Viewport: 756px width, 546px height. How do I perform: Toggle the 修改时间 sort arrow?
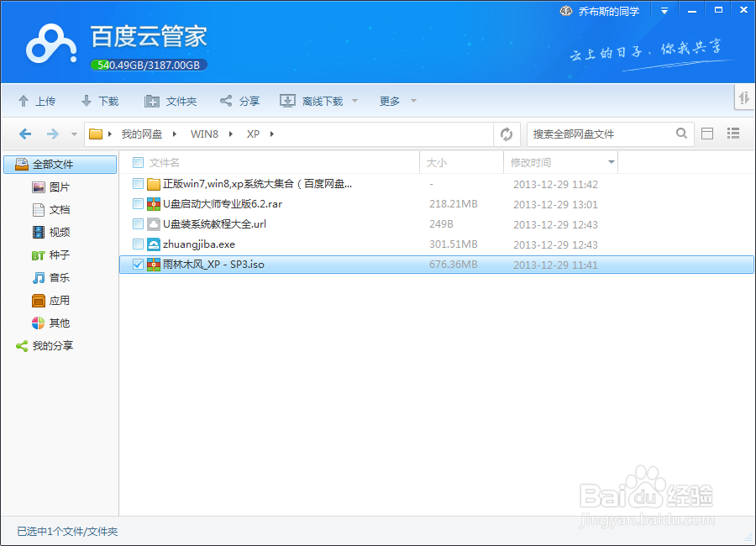(612, 162)
